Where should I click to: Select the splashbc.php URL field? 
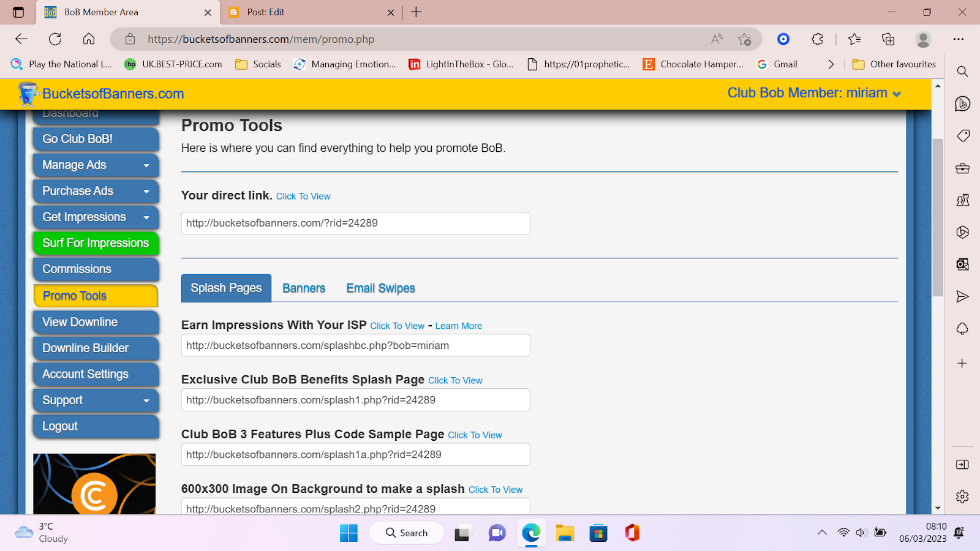point(356,345)
